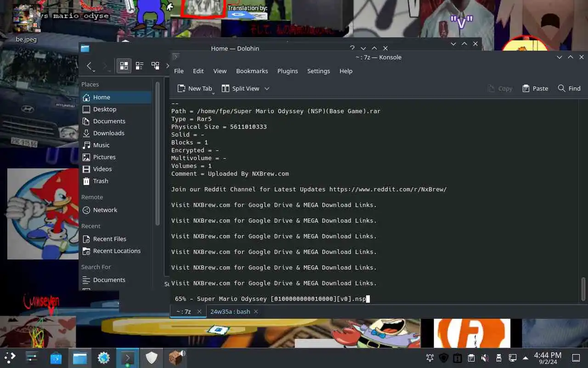
Task: Open Network under Remote in Dolphin
Action: 116,210
